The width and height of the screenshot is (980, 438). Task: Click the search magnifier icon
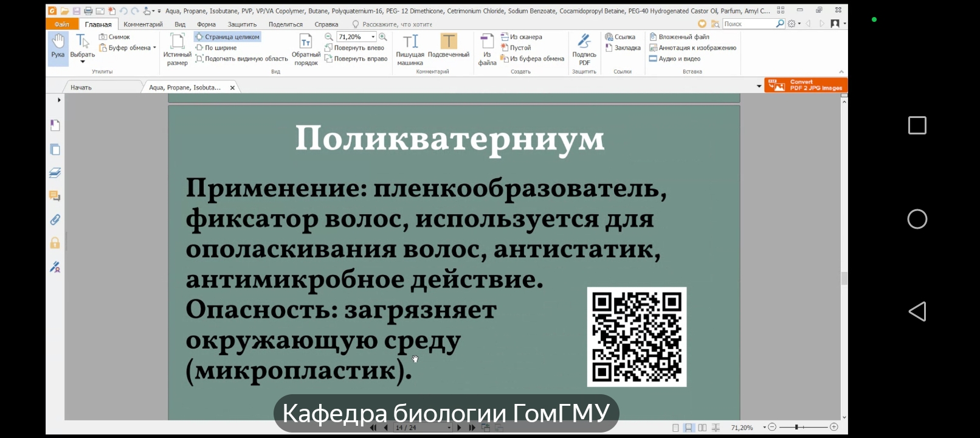coord(780,24)
